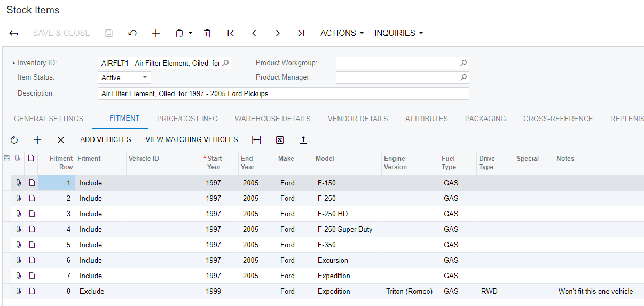Image resolution: width=644 pixels, height=306 pixels.
Task: Switch to the General Settings tab
Action: [49, 119]
